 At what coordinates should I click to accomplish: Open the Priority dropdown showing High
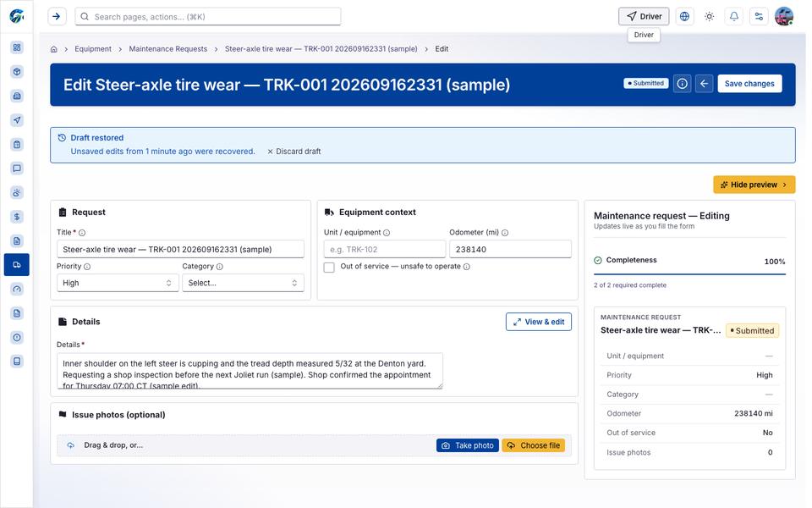[118, 283]
